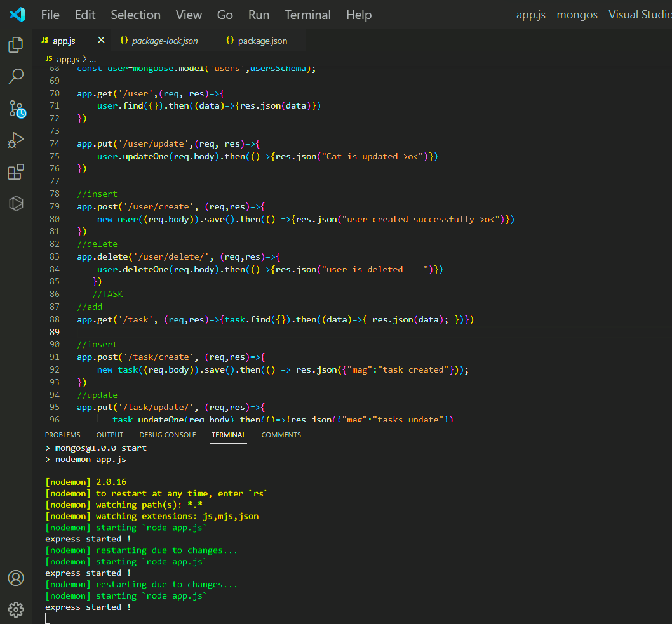
Task: Click the last 'express started !' terminal line
Action: click(88, 607)
